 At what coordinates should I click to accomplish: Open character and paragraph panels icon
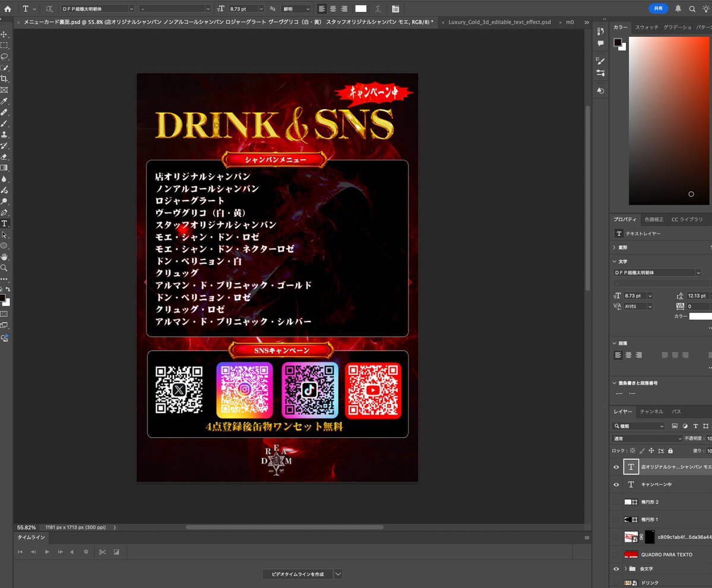click(x=395, y=9)
